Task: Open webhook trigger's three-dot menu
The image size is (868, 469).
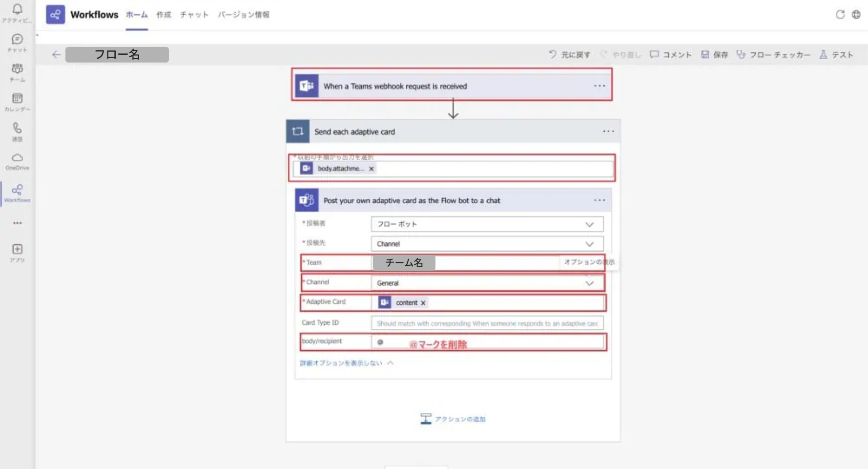Action: point(599,86)
